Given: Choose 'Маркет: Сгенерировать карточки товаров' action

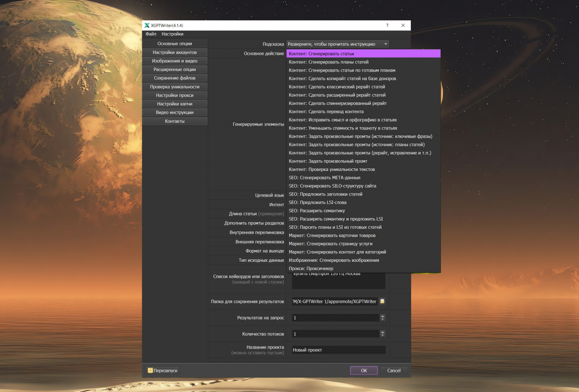Looking at the screenshot, I should pos(332,235).
